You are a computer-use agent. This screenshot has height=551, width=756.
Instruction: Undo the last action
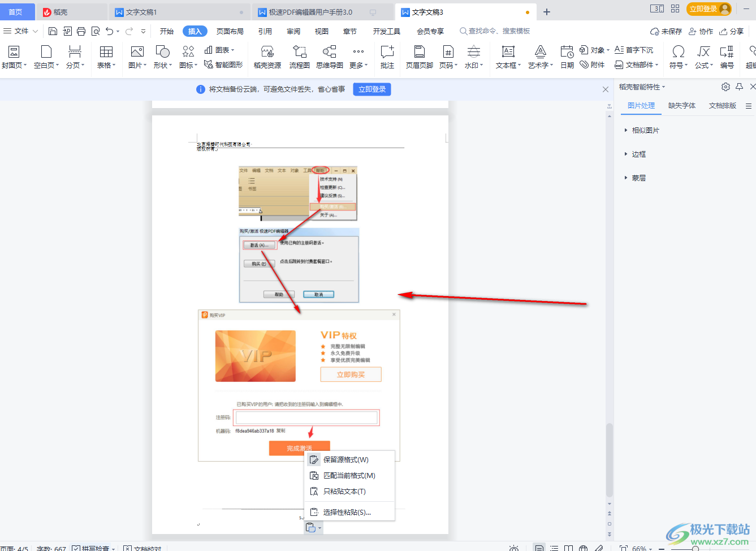pyautogui.click(x=110, y=31)
